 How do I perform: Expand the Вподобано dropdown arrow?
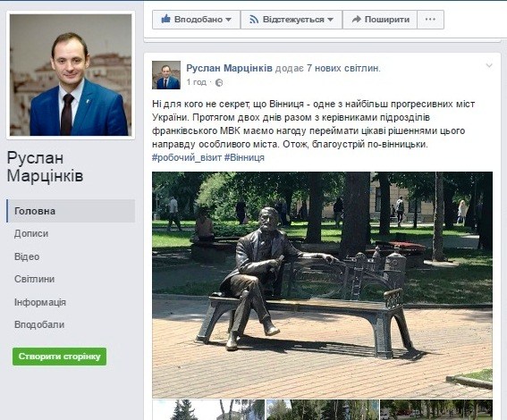click(228, 20)
